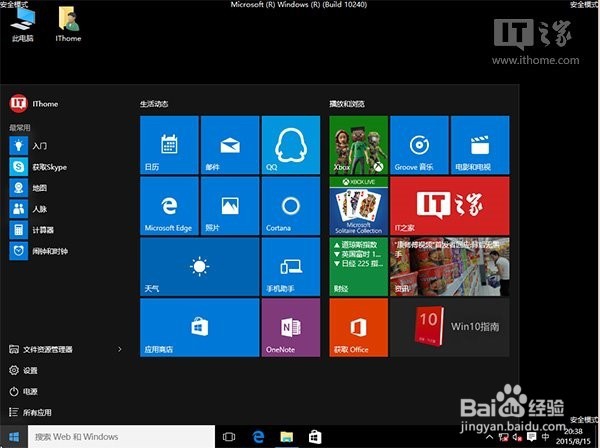Select the IThome folder desktop icon
The height and width of the screenshot is (448, 600).
[x=68, y=24]
